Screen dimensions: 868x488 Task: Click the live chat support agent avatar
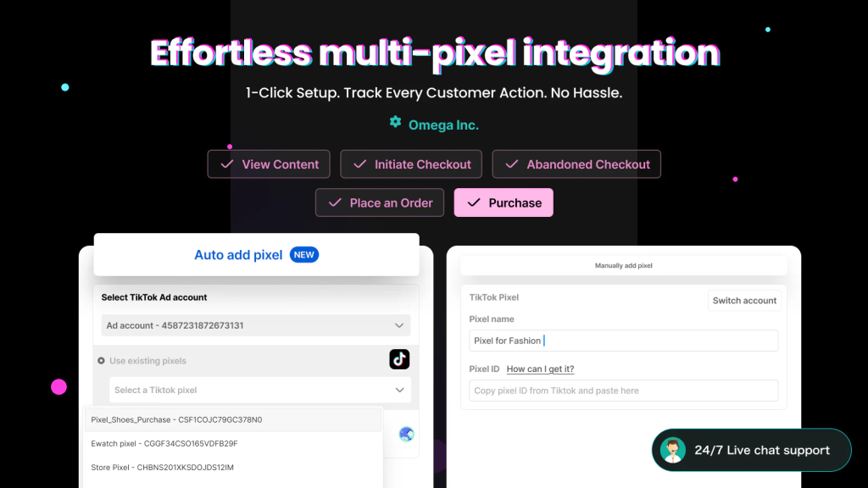point(672,450)
